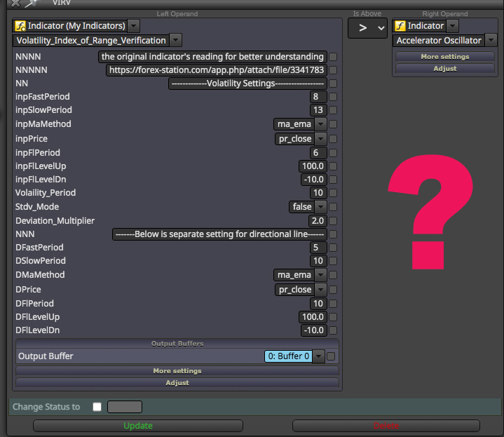
Task: Open the Output Buffer 0: Buffer 0 dropdown
Action: point(318,356)
